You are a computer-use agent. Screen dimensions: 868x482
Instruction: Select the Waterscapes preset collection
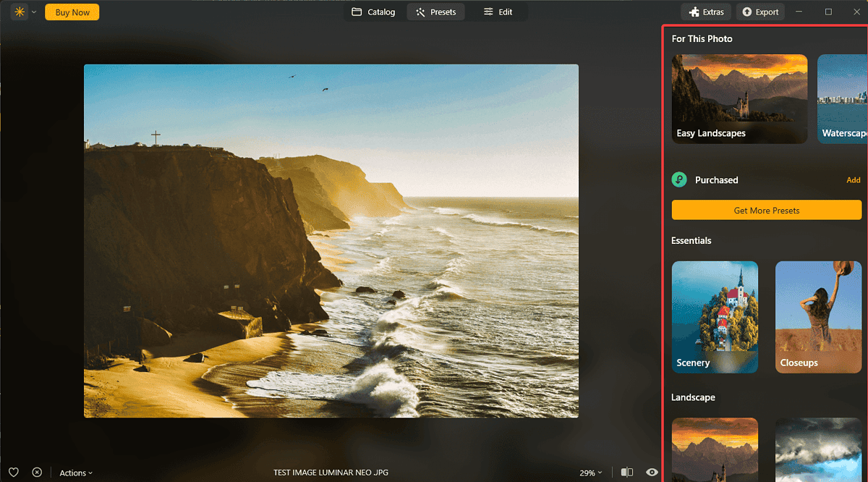(x=843, y=99)
